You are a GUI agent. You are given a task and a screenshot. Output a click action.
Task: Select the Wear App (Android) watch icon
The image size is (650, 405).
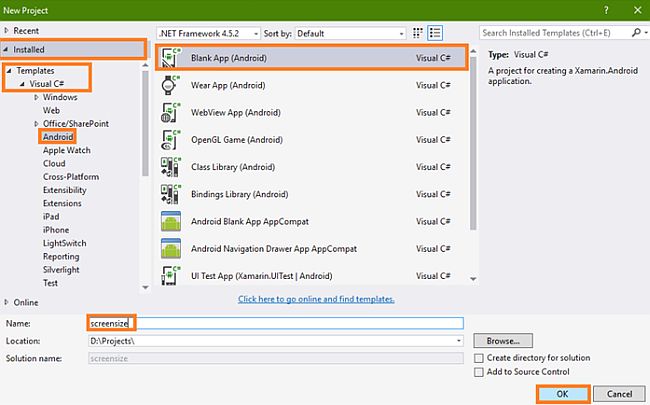(x=171, y=85)
